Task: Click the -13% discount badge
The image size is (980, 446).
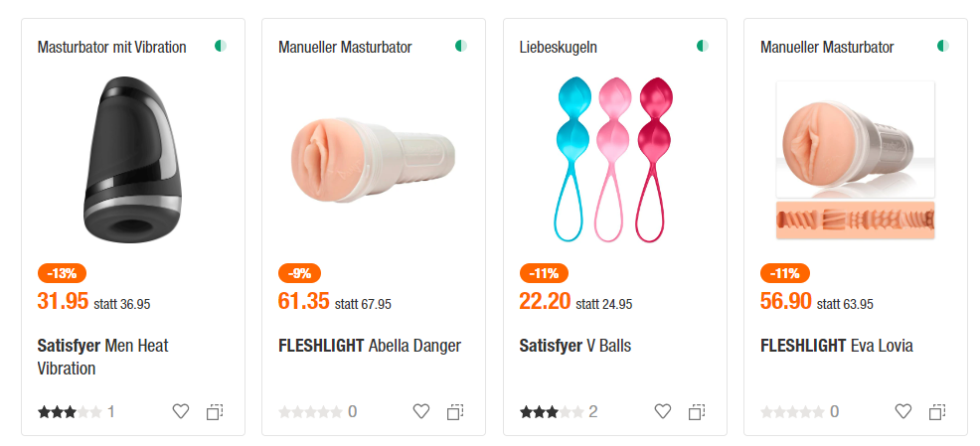Action: click(64, 273)
